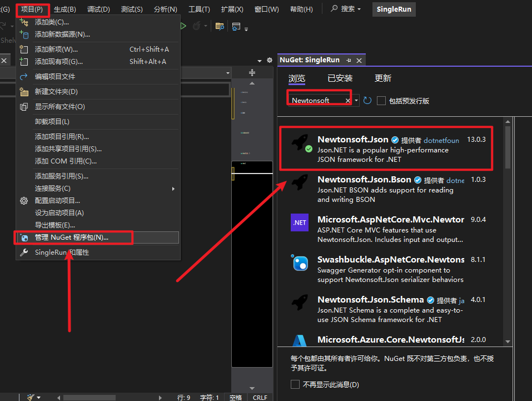Open the 分析(N) menu
532x401 pixels.
pyautogui.click(x=165, y=9)
